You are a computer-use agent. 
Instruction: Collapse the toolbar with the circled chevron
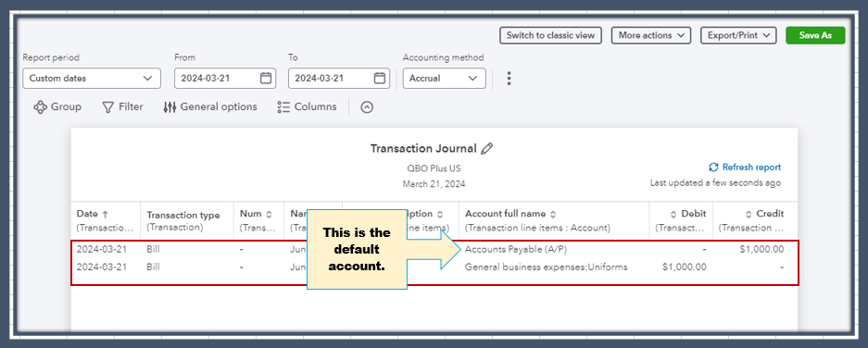[367, 107]
